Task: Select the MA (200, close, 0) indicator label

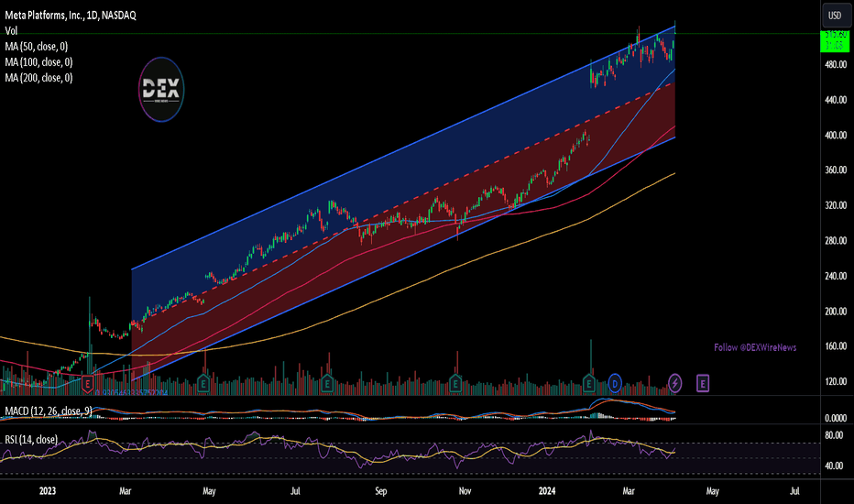Action: pos(38,78)
